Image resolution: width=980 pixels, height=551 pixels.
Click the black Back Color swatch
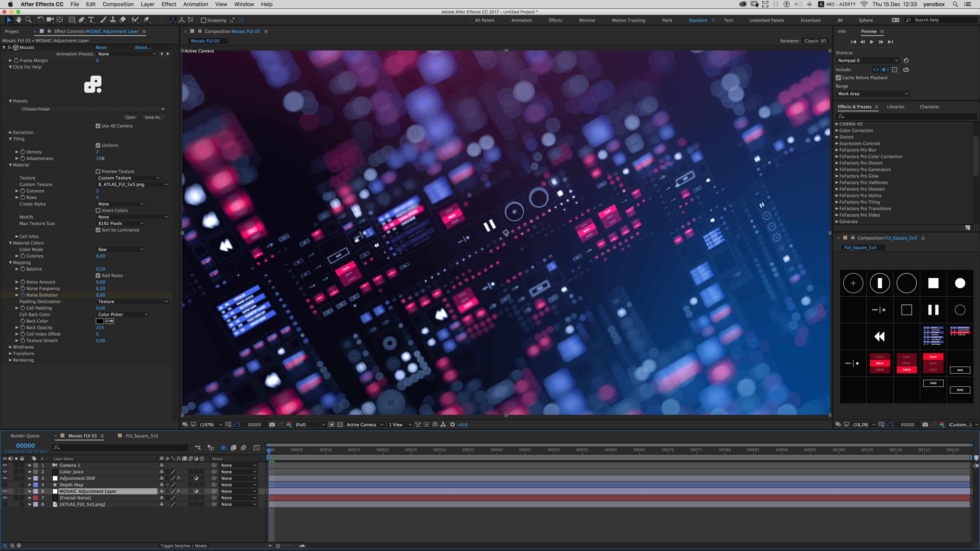(x=100, y=321)
